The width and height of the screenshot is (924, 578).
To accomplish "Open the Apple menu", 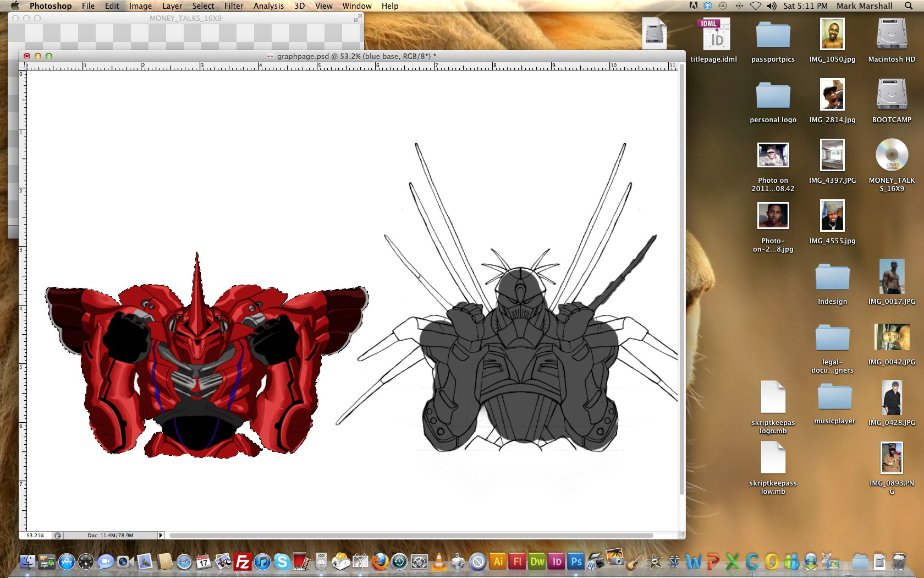I will click(15, 6).
